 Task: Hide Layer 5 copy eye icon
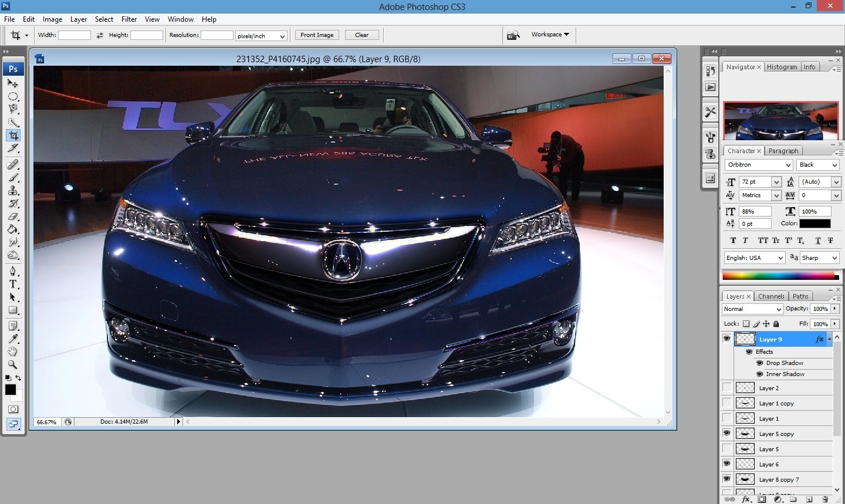[727, 434]
